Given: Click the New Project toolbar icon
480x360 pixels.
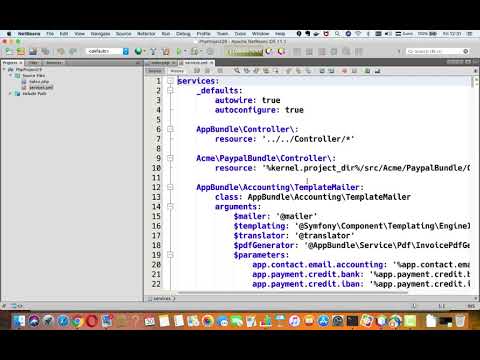Looking at the screenshot, I should 21,51.
